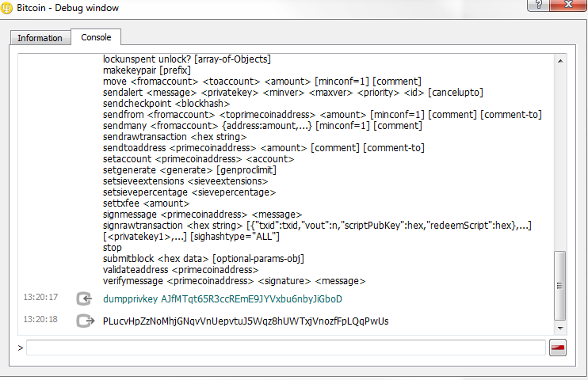Select the Console tab

96,37
